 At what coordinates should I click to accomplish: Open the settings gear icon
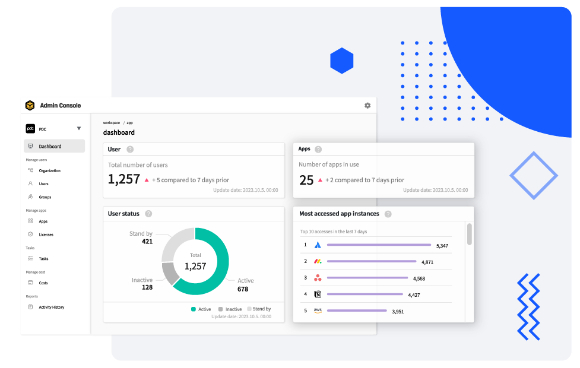[x=367, y=105]
